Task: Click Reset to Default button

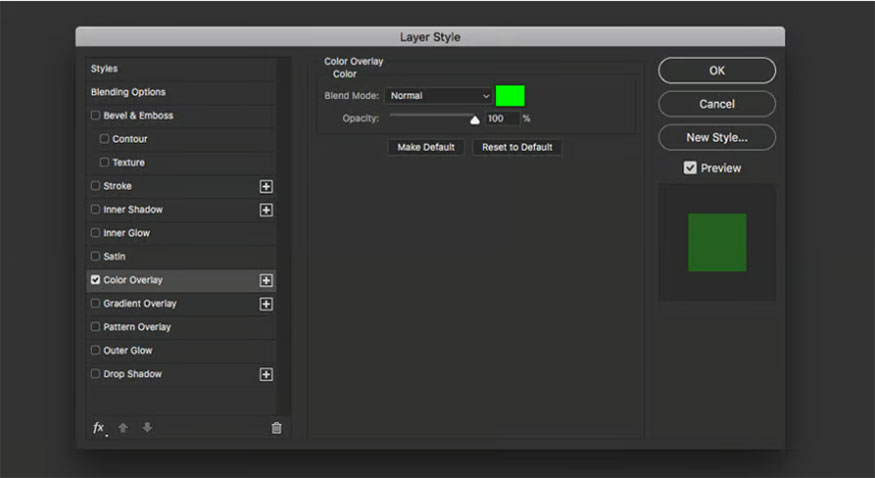Action: tap(517, 147)
